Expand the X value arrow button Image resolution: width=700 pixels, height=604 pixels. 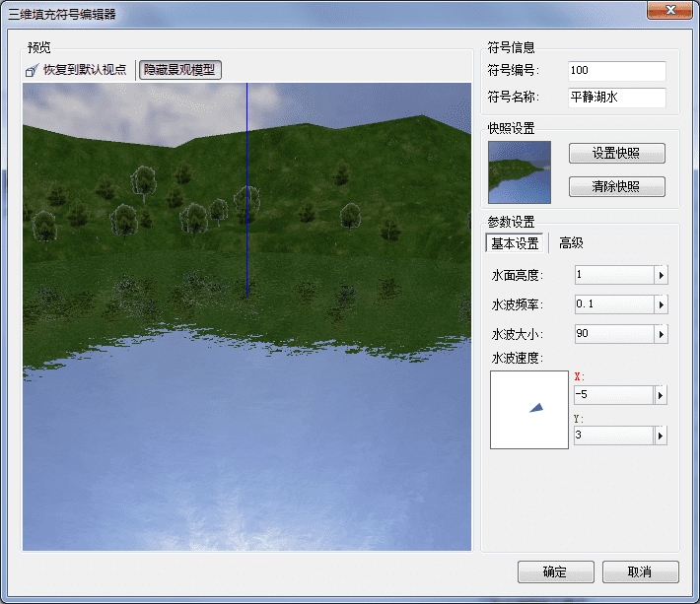(x=661, y=395)
